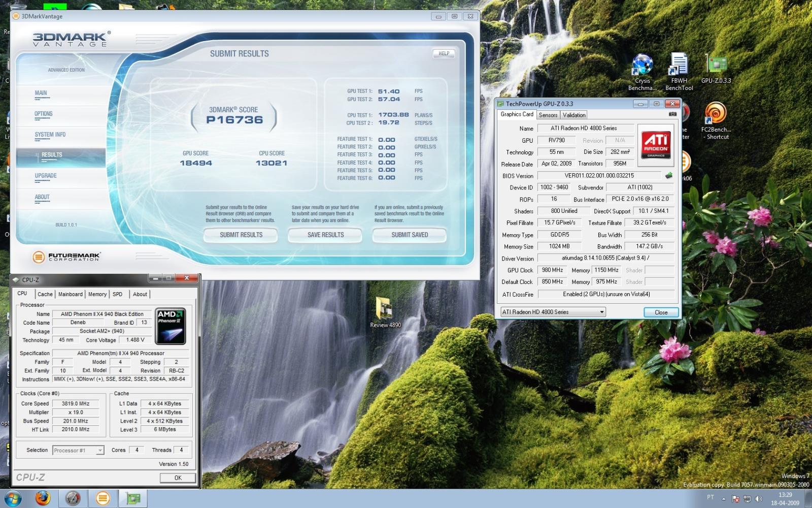Open the Review 4890 folder on desktop
The height and width of the screenshot is (508, 812).
coord(385,312)
